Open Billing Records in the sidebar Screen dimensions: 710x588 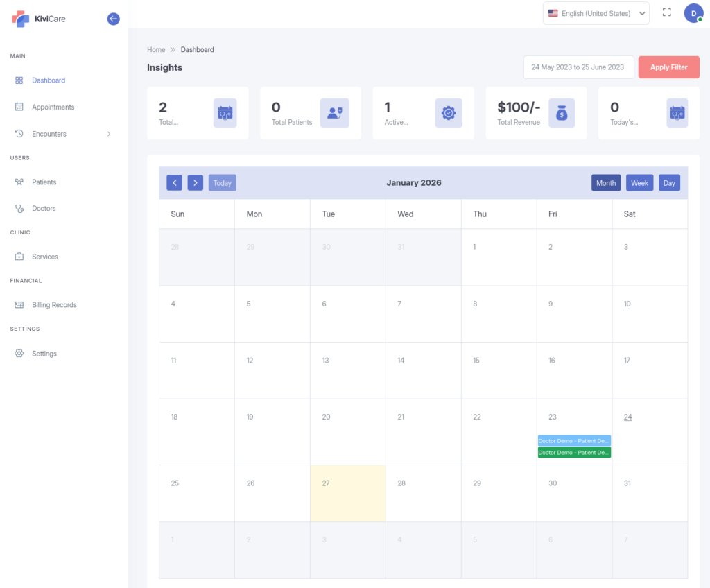54,305
